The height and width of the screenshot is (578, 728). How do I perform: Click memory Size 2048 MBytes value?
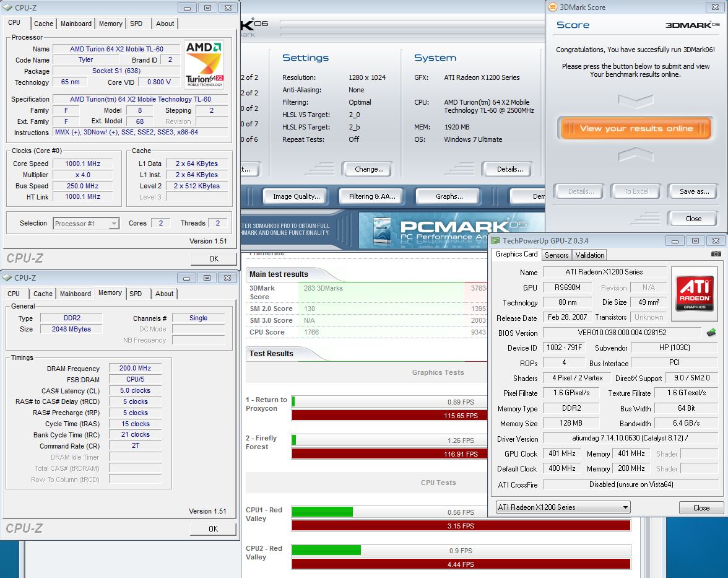(x=72, y=329)
